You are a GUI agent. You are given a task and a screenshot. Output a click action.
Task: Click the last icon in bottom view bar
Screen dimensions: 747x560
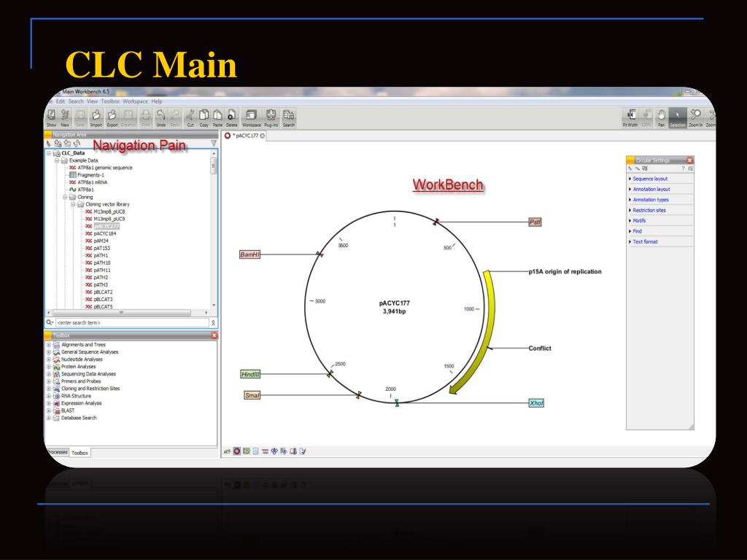coord(303,451)
